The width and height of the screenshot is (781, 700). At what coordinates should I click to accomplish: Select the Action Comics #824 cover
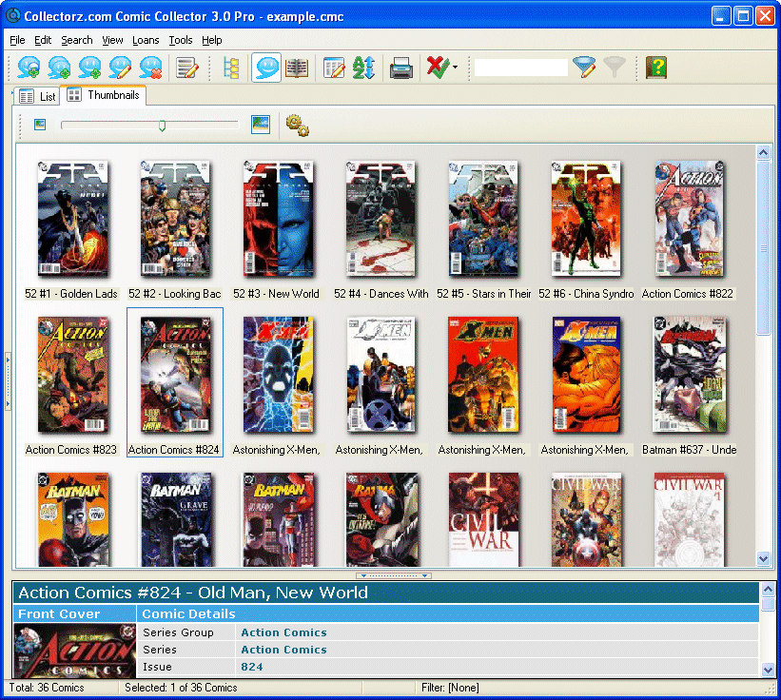[x=175, y=375]
